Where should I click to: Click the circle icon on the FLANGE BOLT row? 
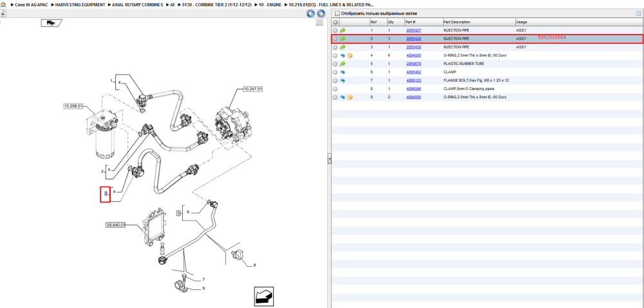pyautogui.click(x=335, y=81)
